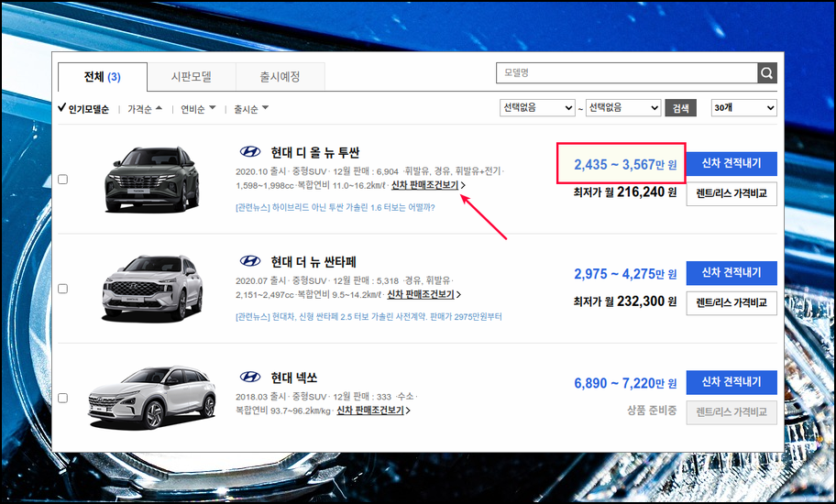This screenshot has height=504, width=836.
Task: Click the white Nexo car image
Action: pos(152,398)
